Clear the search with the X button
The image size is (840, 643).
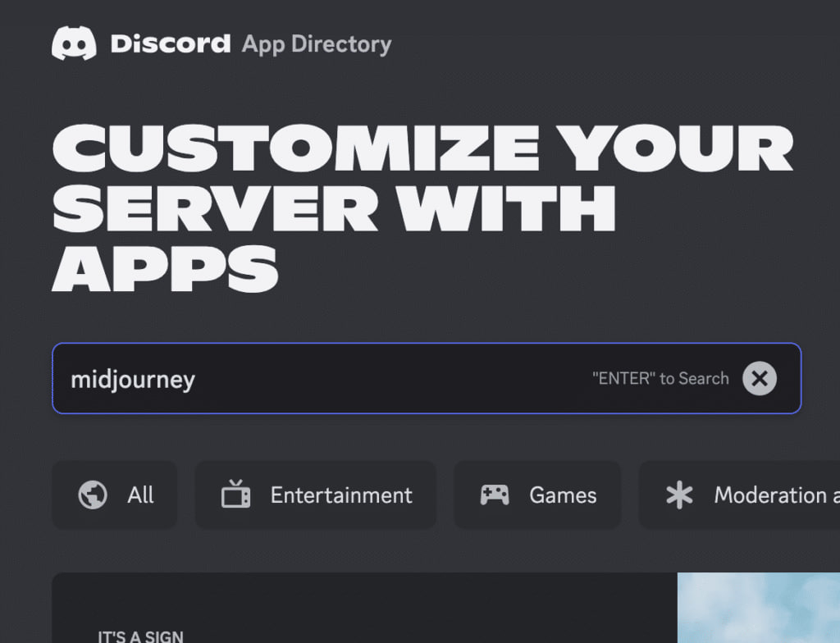[x=760, y=379]
